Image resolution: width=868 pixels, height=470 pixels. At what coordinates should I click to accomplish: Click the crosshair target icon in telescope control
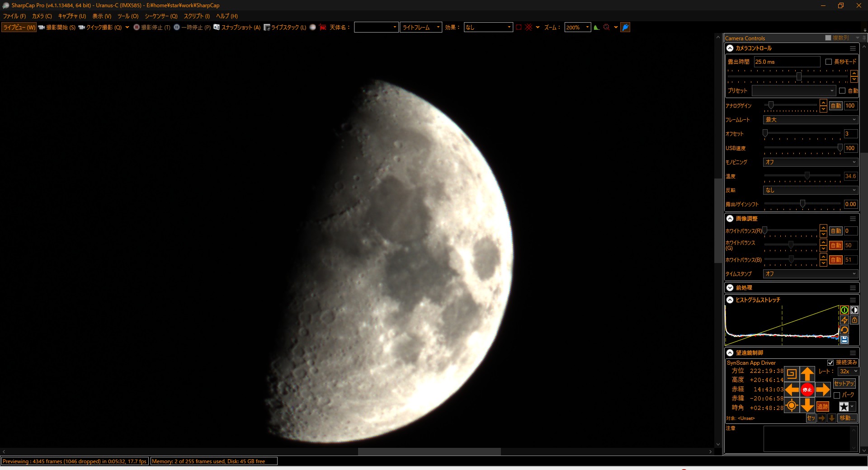click(x=792, y=405)
